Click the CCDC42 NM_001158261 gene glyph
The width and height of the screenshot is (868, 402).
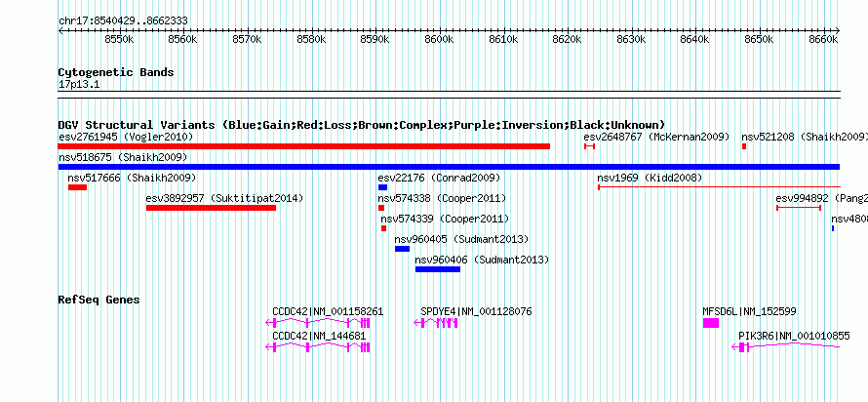[x=318, y=323]
